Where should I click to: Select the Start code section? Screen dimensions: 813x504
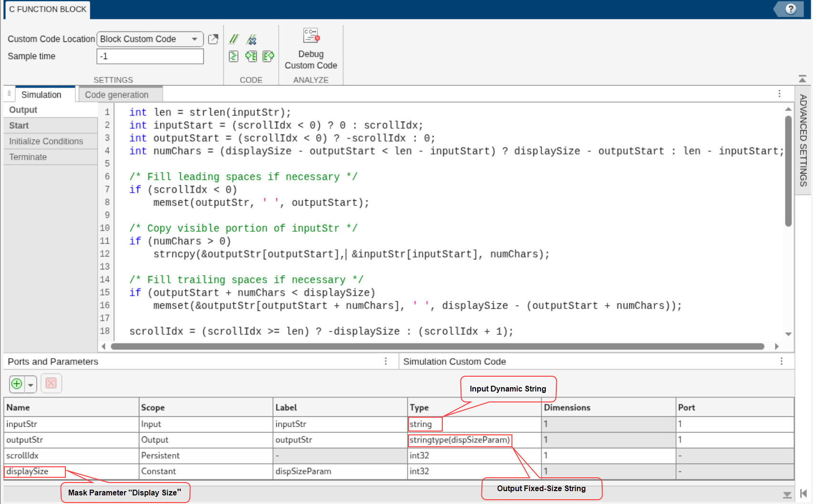(x=50, y=125)
